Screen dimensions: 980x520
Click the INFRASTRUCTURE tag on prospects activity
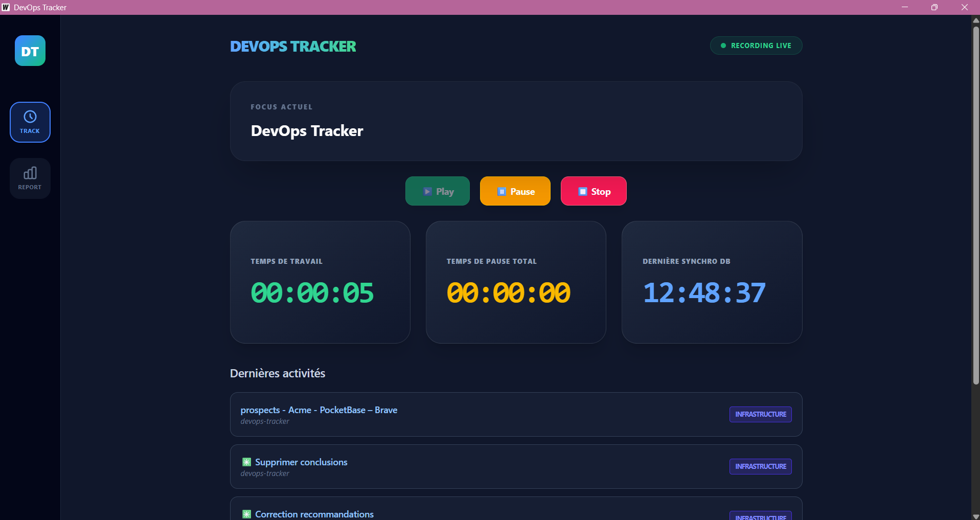point(760,414)
